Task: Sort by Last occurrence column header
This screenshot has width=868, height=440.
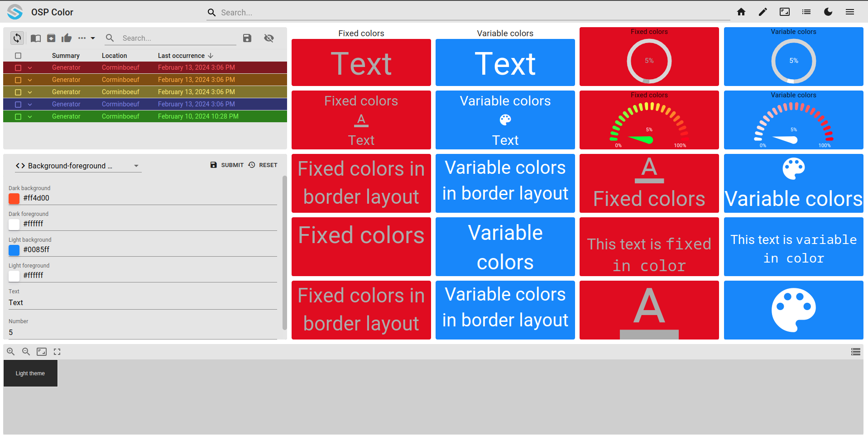Action: (185, 56)
